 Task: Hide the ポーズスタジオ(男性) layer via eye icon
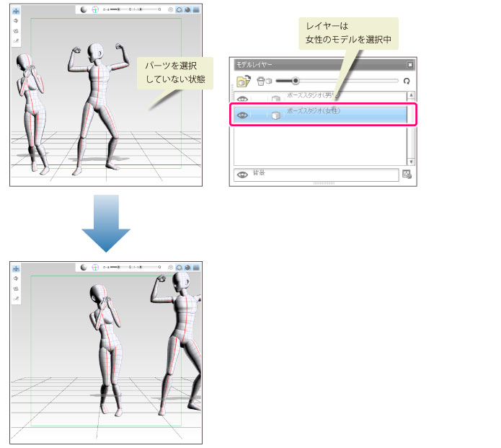pos(242,99)
